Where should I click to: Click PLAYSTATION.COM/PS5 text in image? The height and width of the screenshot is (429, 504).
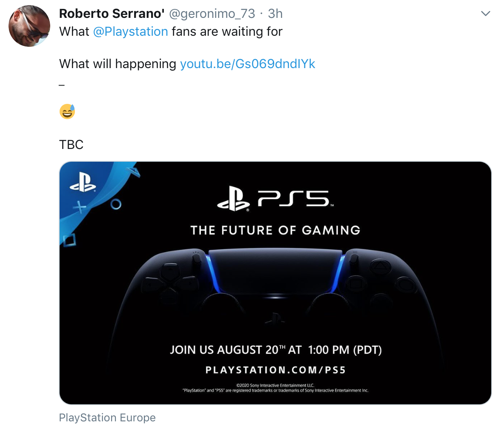tap(275, 370)
